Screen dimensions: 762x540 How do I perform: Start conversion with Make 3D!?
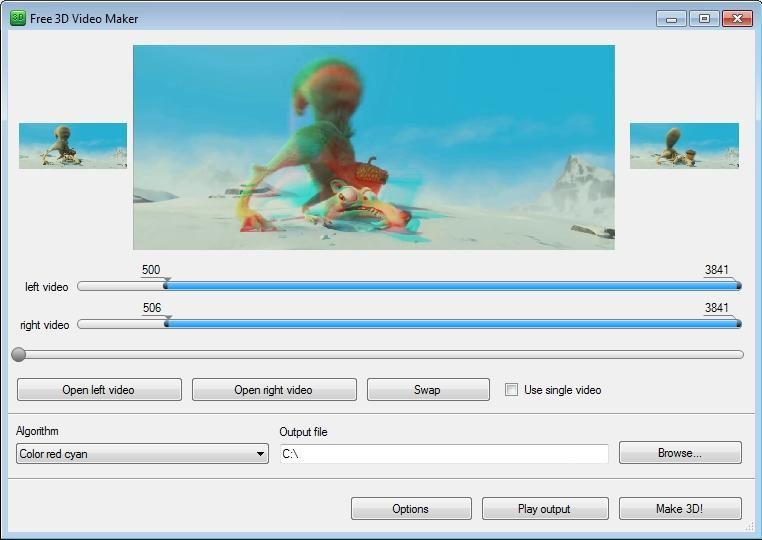click(x=680, y=508)
